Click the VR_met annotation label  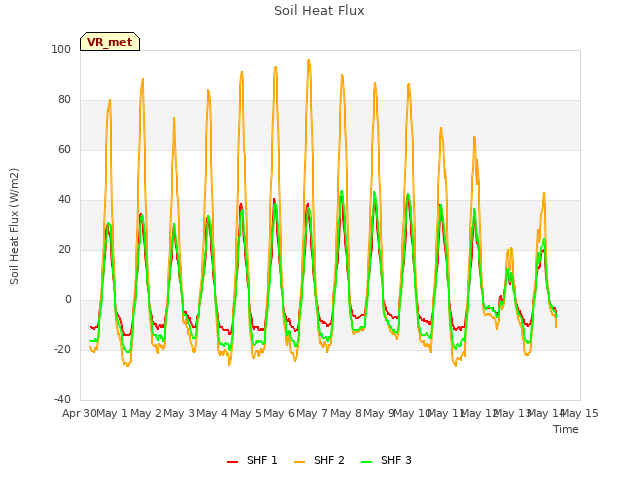pyautogui.click(x=109, y=42)
